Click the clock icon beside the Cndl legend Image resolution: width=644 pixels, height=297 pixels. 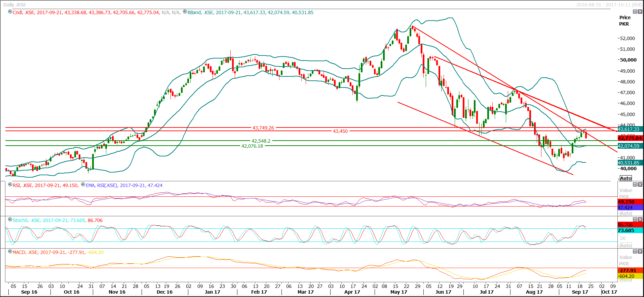pos(10,12)
